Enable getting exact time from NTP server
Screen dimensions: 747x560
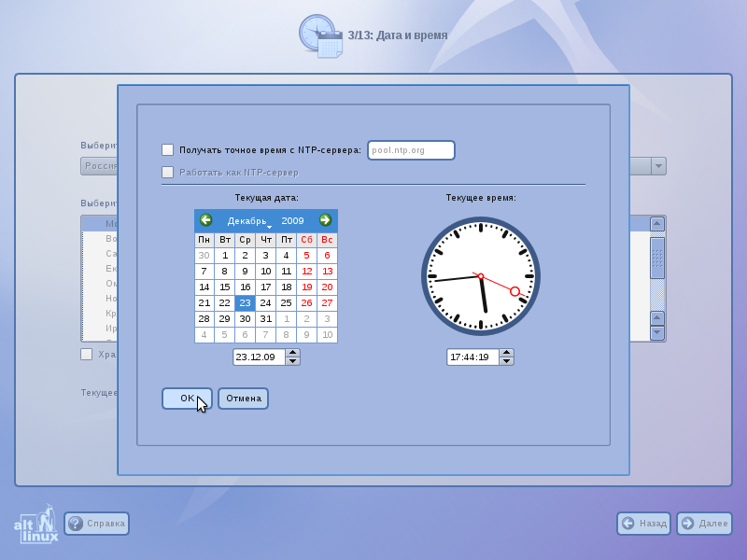(168, 150)
